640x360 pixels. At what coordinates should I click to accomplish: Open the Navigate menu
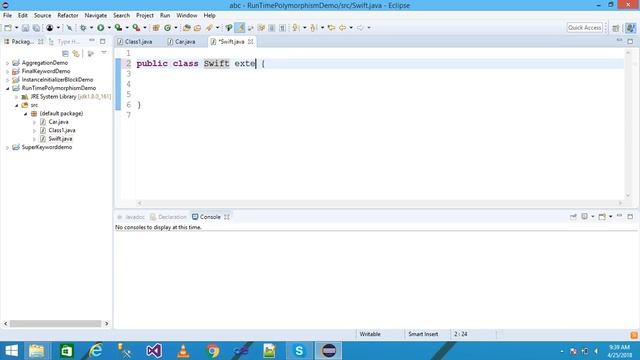pyautogui.click(x=96, y=16)
